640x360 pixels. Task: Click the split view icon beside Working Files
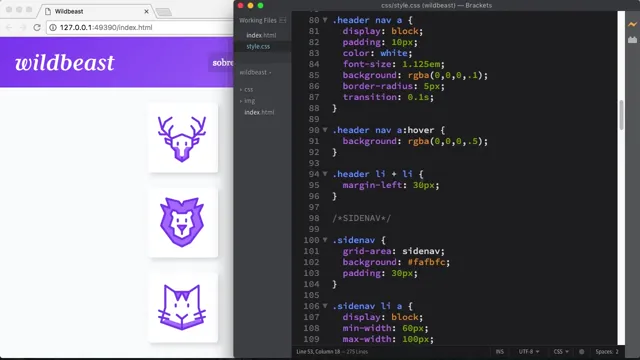283,20
